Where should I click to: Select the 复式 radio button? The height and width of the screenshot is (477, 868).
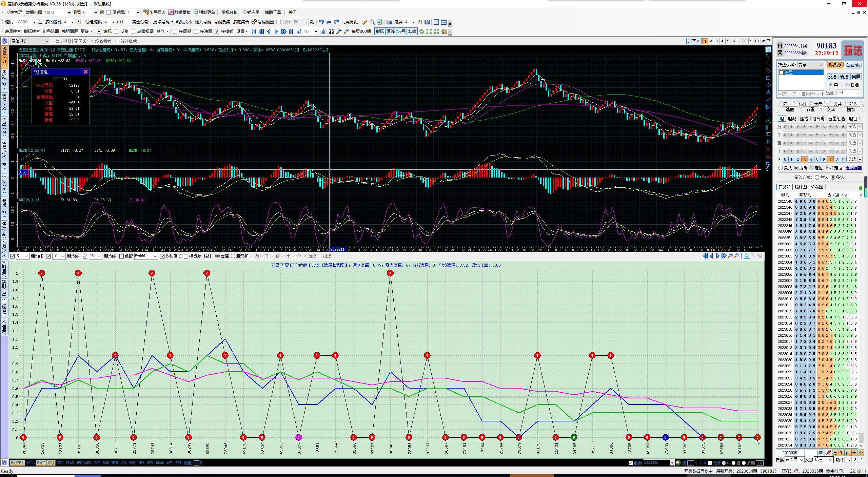click(x=781, y=168)
